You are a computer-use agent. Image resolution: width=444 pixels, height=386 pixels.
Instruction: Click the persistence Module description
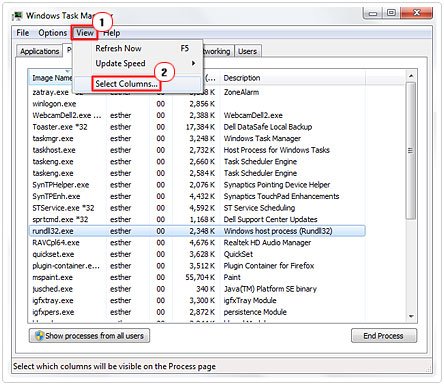(x=255, y=312)
